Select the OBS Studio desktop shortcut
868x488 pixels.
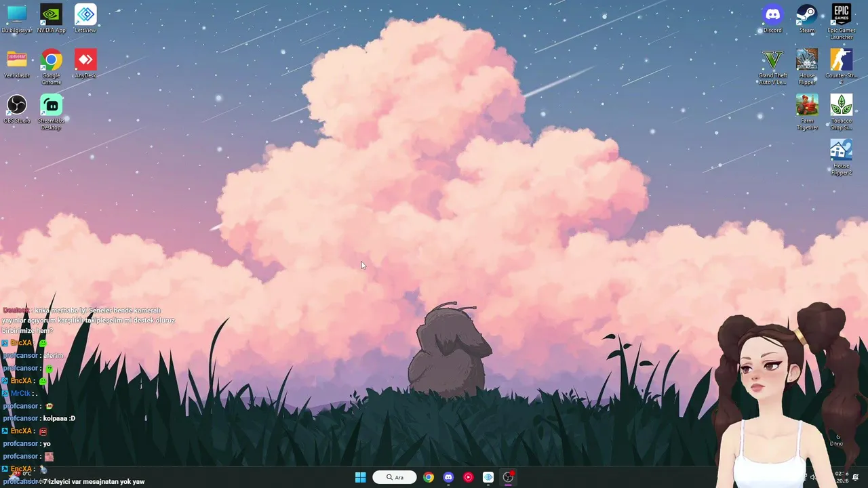click(16, 109)
